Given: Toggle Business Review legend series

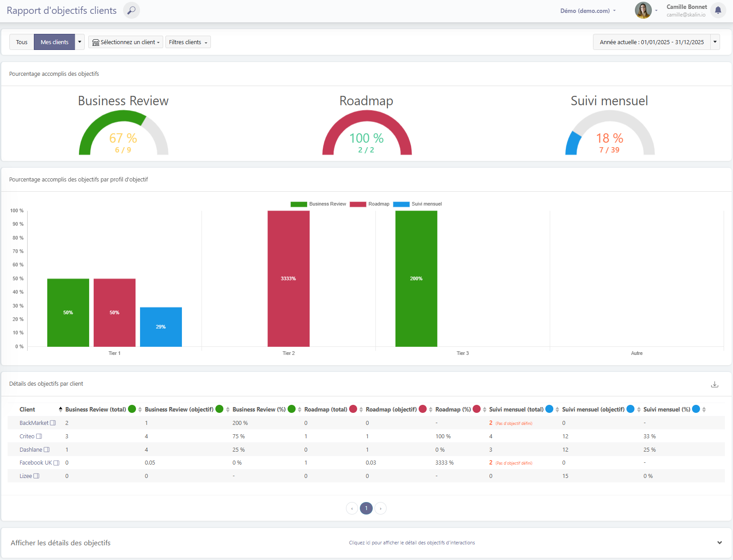Looking at the screenshot, I should tap(318, 204).
